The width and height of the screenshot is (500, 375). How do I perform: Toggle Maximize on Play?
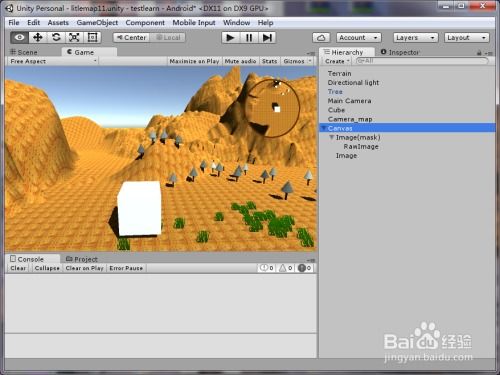point(194,61)
